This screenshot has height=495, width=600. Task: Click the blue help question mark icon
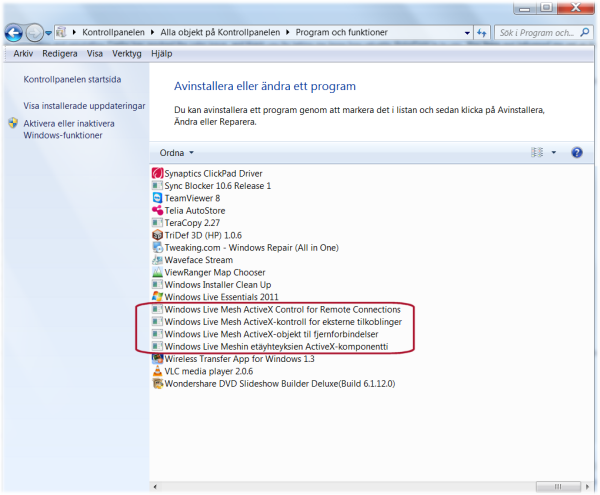(577, 153)
